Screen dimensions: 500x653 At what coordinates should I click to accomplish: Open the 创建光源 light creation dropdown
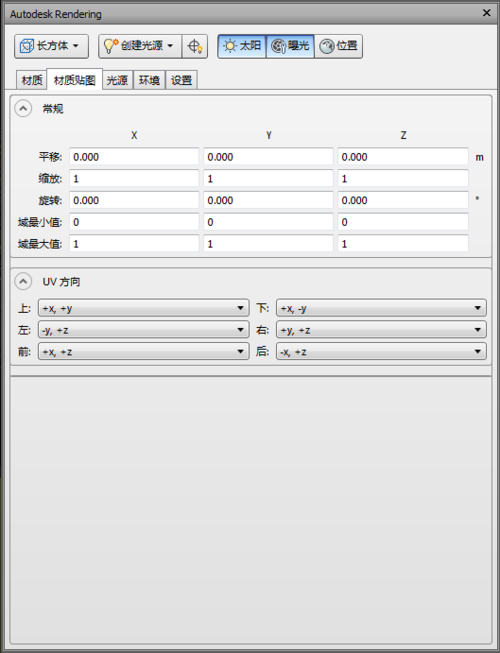pos(140,46)
